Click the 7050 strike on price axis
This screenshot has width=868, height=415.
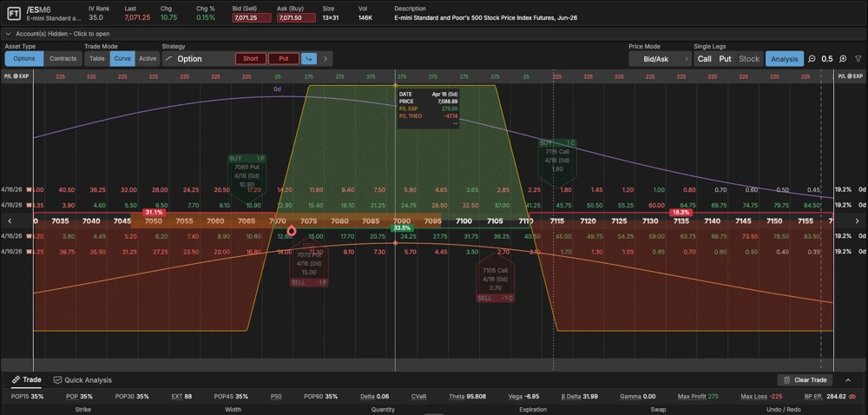(154, 221)
